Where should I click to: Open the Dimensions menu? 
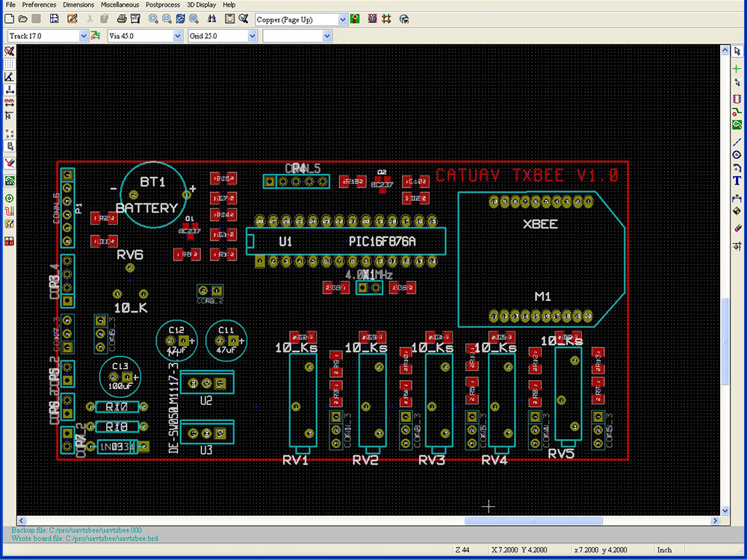(x=78, y=4)
